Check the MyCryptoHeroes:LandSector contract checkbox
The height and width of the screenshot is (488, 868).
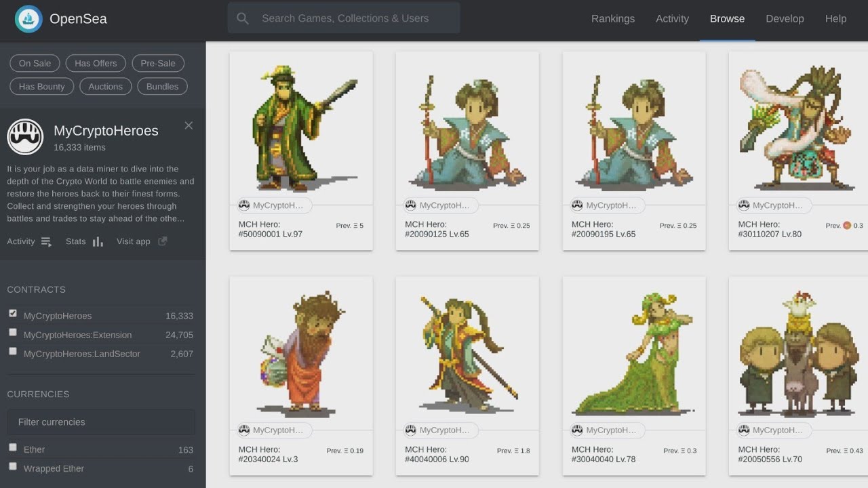pyautogui.click(x=13, y=351)
